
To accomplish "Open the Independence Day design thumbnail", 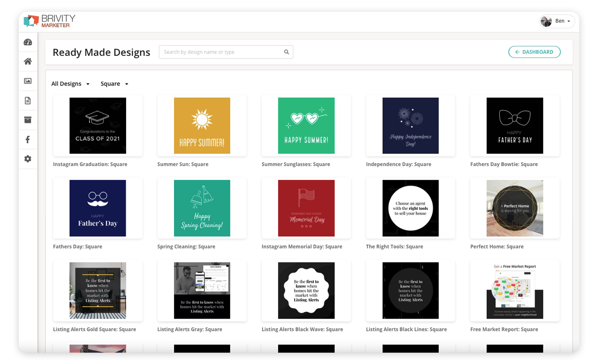I will (410, 126).
